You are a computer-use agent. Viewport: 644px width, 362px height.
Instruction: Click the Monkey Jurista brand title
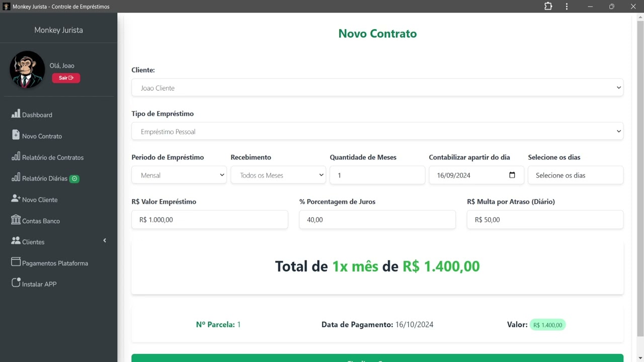click(x=58, y=30)
